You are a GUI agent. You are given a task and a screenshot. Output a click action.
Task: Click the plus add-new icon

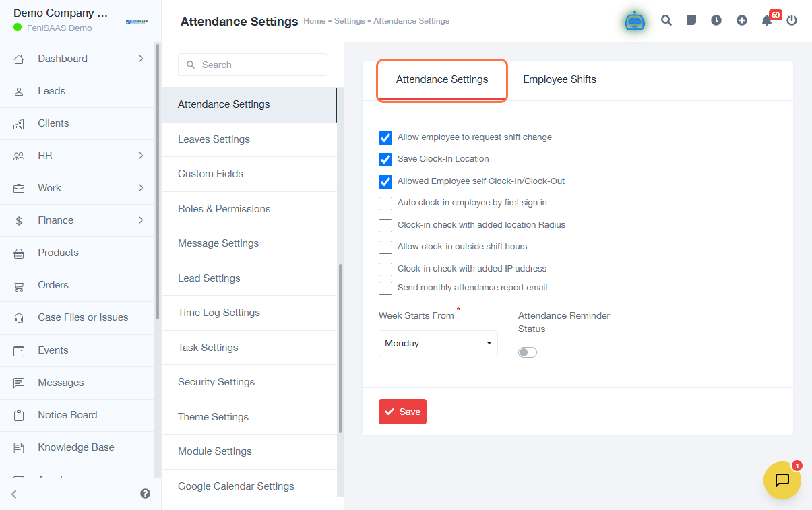point(742,20)
